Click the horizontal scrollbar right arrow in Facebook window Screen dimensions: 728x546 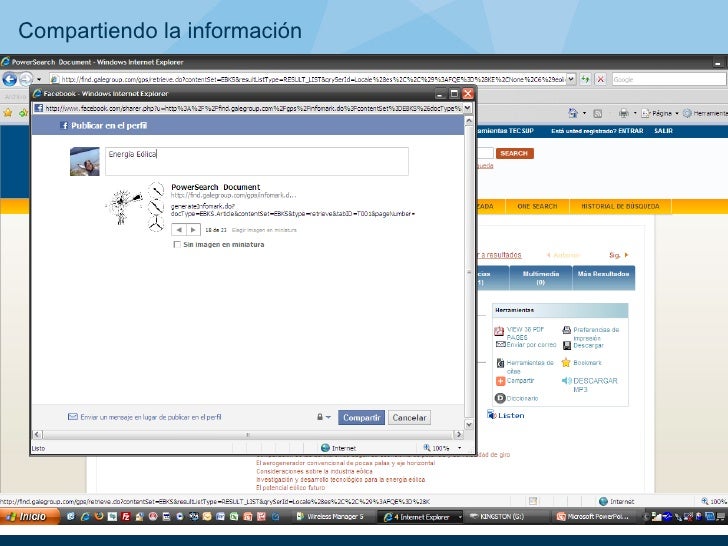458,435
